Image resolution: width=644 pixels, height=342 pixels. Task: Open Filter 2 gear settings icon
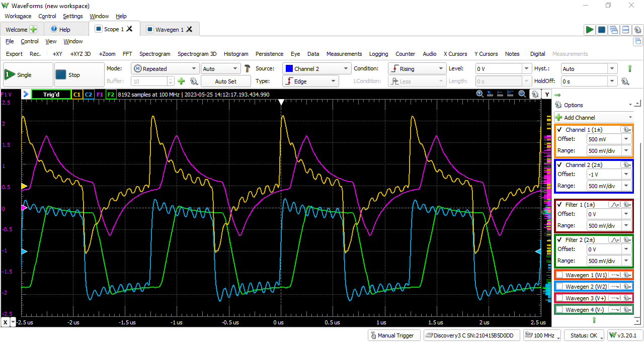(x=626, y=240)
